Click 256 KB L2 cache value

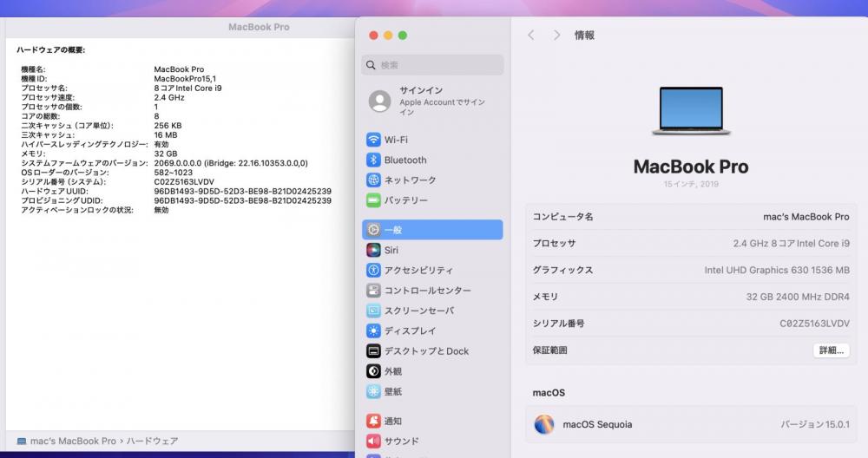(x=168, y=126)
